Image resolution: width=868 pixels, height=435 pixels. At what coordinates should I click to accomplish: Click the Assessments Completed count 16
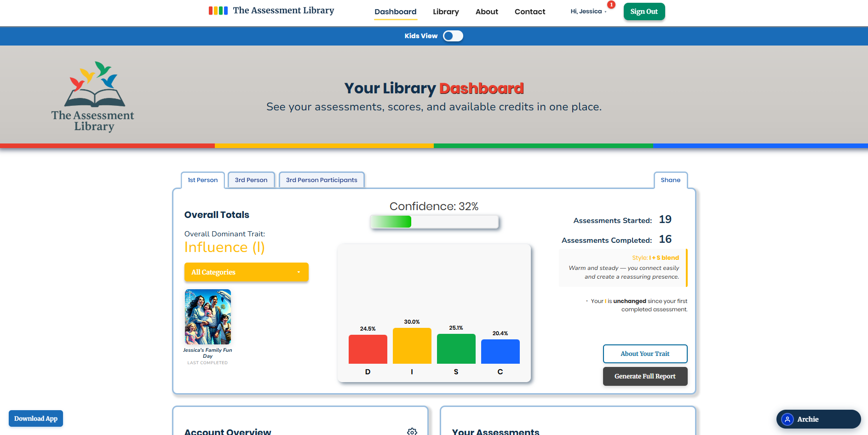coord(665,239)
